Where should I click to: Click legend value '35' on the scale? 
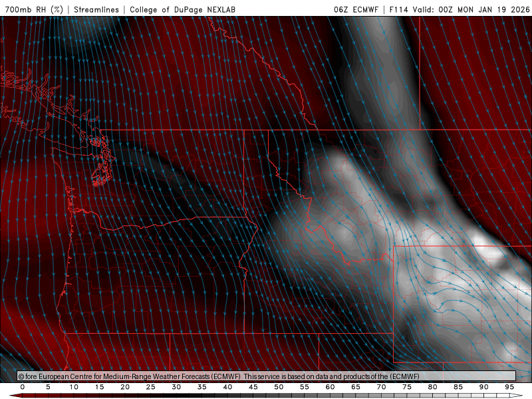(202, 387)
